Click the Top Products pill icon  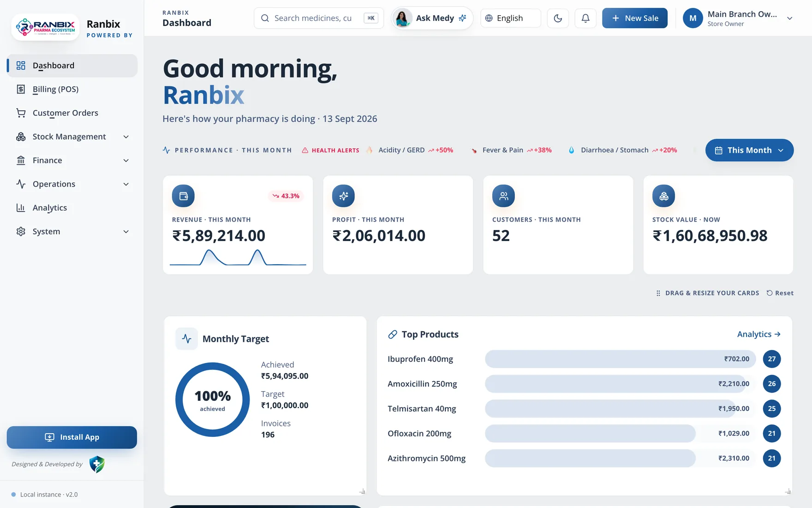click(x=393, y=334)
